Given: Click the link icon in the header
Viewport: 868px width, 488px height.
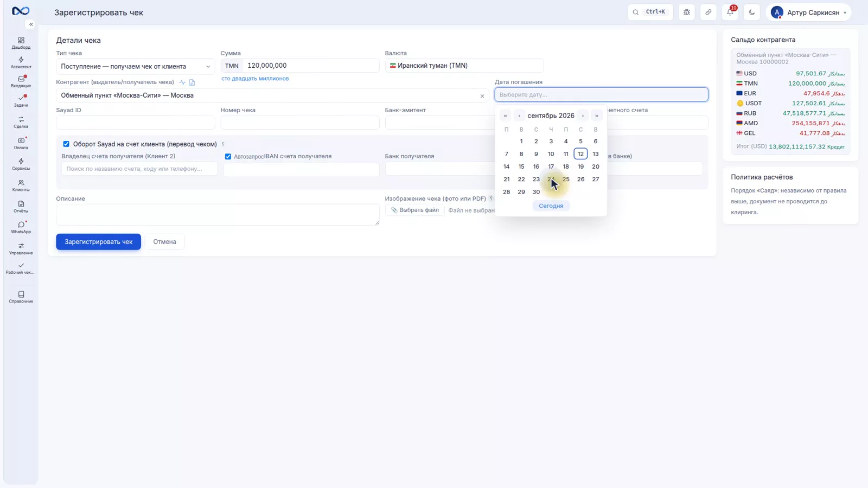Looking at the screenshot, I should point(709,12).
